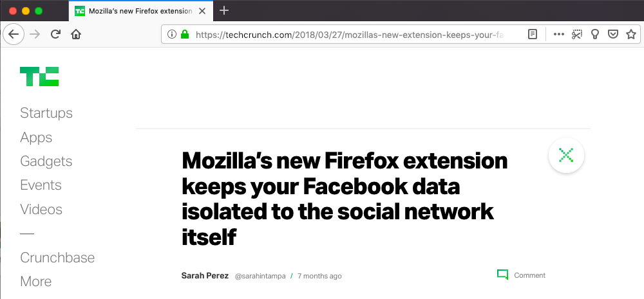Save this page to Pocket

tap(613, 35)
